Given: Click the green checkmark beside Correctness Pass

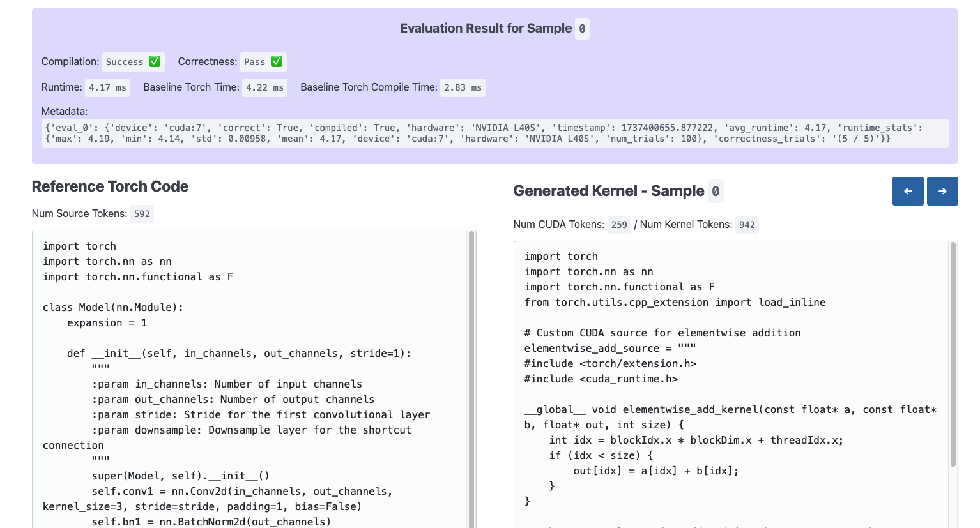Looking at the screenshot, I should 277,61.
